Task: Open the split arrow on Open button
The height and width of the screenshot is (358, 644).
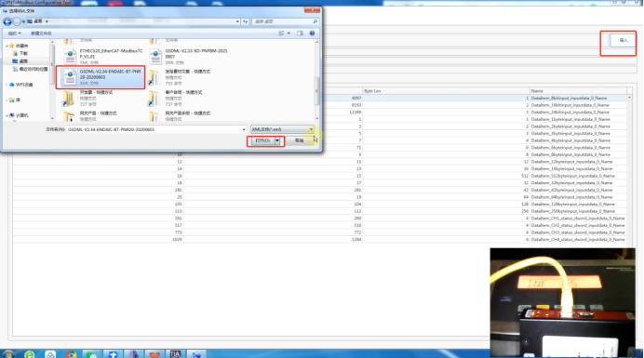Action: 277,140
